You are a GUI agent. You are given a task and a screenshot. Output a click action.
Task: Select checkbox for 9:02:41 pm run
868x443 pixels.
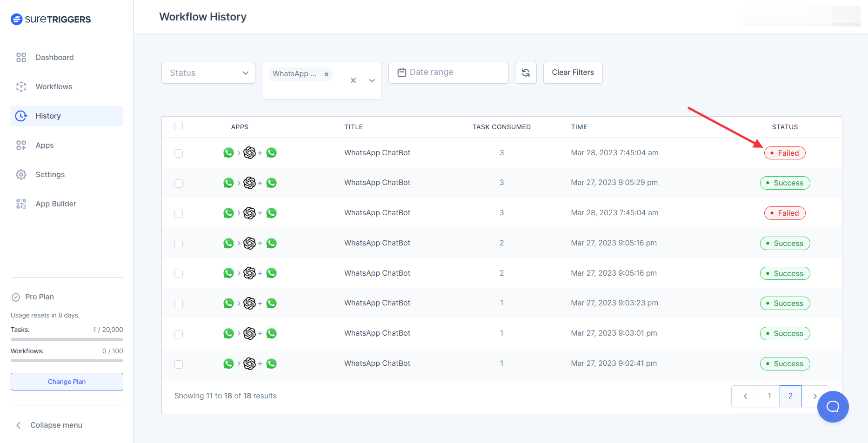coord(179,364)
